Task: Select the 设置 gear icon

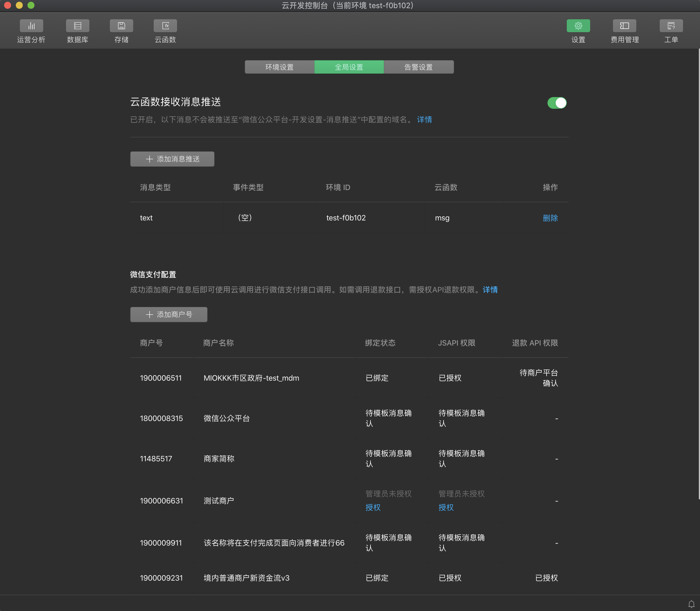Action: point(578,26)
